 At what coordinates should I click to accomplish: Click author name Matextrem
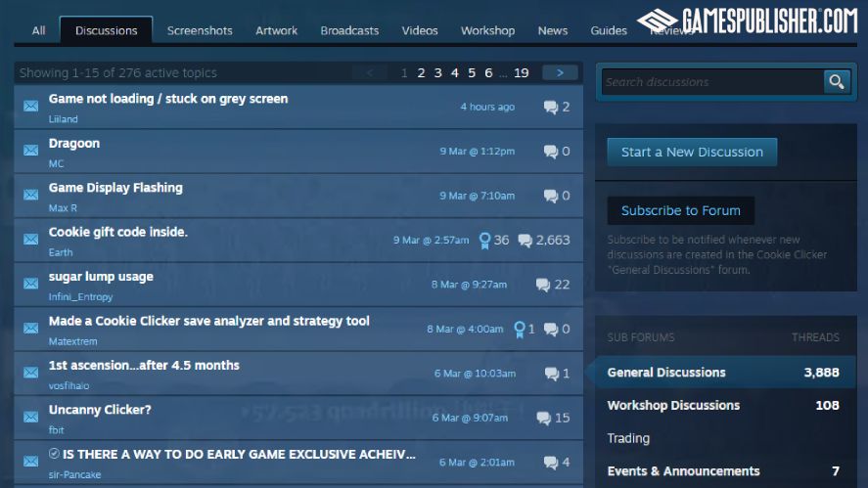click(x=72, y=341)
